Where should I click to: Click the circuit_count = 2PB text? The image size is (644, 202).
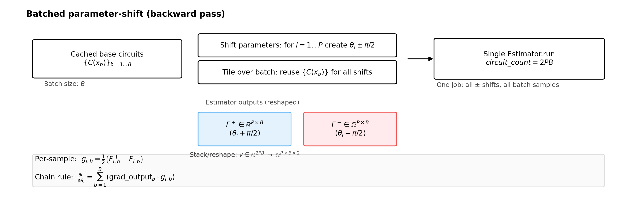[x=519, y=63]
